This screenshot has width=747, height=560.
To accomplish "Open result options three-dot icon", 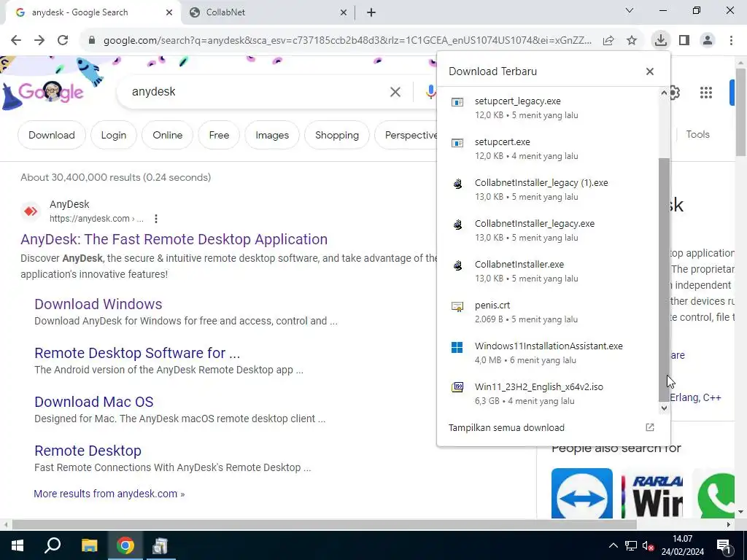I will (x=156, y=219).
